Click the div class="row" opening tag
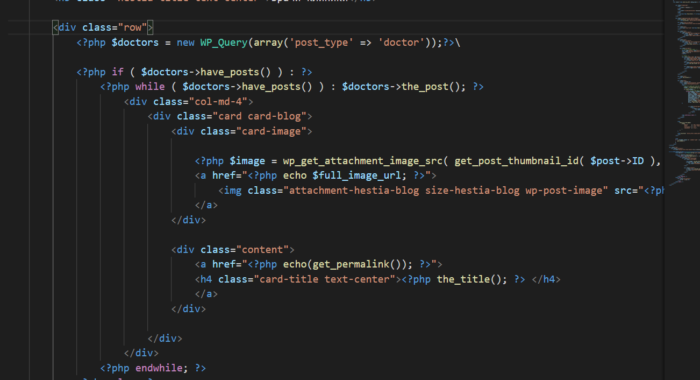Viewport: 700px width, 380px height. 103,28
